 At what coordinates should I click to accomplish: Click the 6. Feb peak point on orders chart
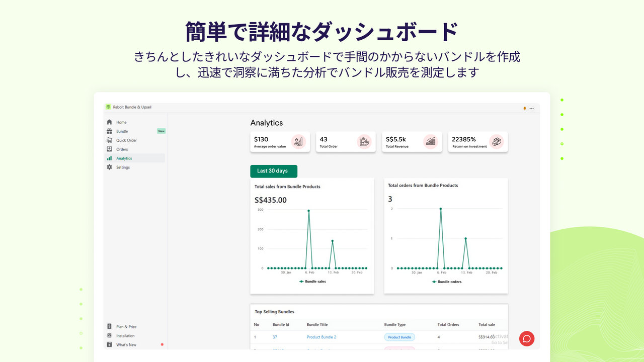[x=441, y=209]
